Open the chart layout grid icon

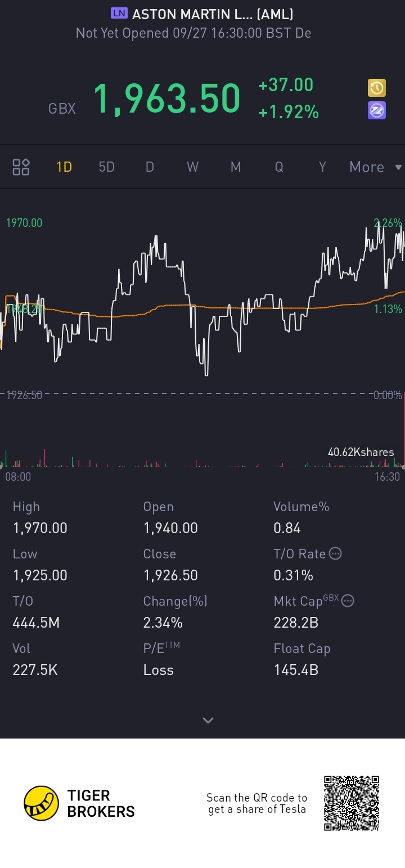[x=21, y=167]
